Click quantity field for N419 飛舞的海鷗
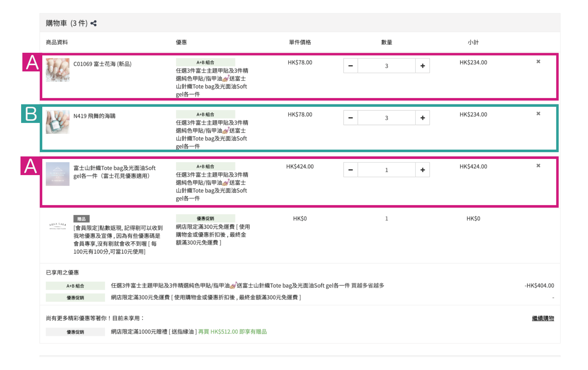The image size is (588, 370). (x=386, y=118)
